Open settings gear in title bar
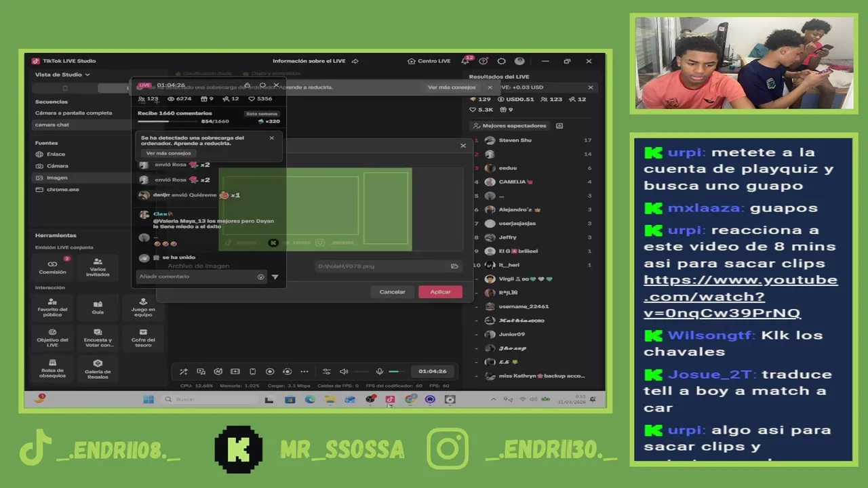 pos(501,61)
